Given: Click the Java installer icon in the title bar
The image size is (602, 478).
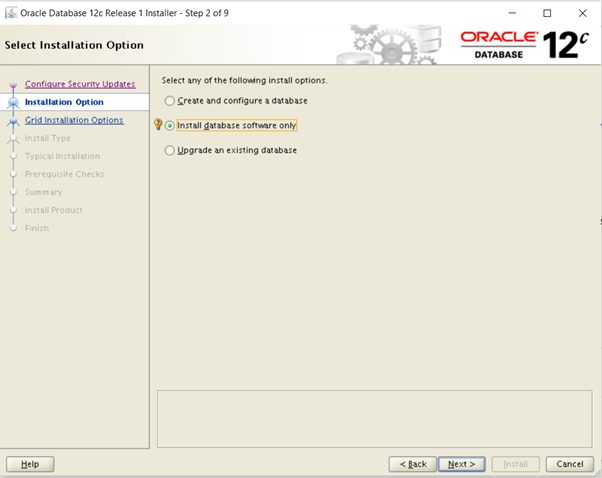Looking at the screenshot, I should point(11,13).
